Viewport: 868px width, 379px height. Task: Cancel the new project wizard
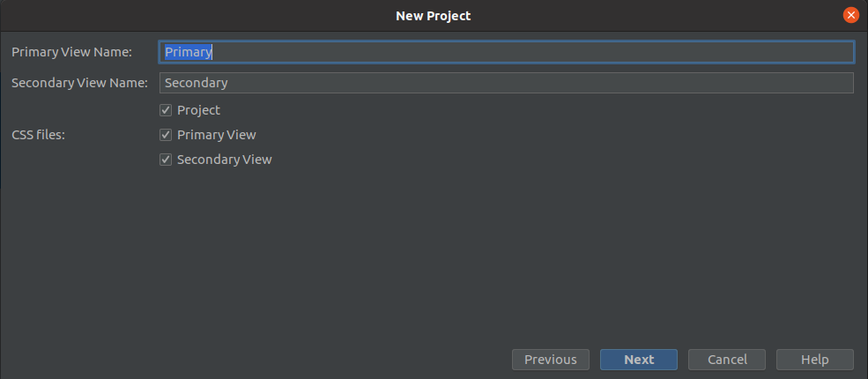727,360
